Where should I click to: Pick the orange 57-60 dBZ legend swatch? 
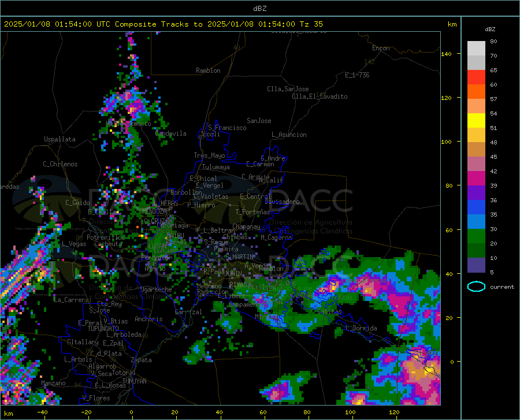[x=476, y=92]
